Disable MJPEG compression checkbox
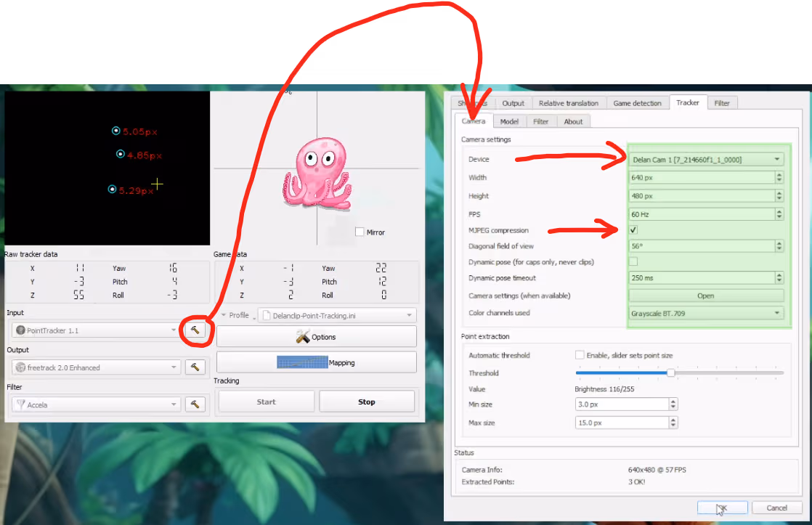The width and height of the screenshot is (812, 525). pos(633,230)
